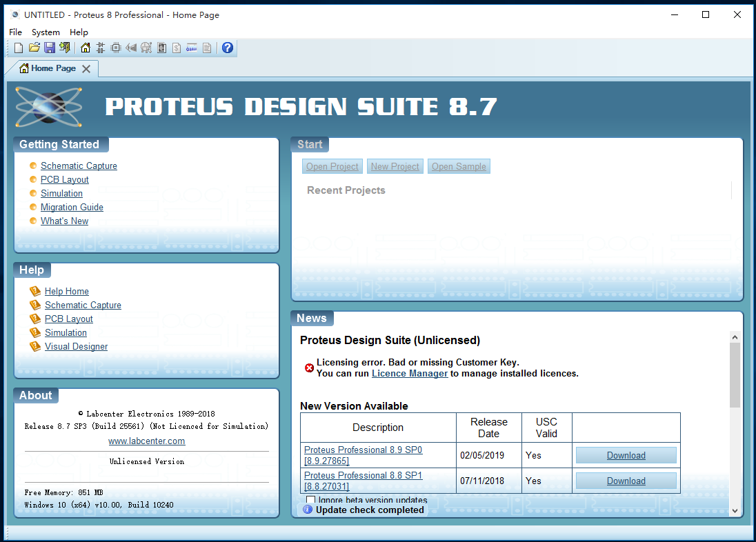Click News panel scrollbar down arrow
Screen dimensions: 756x542
(735, 511)
